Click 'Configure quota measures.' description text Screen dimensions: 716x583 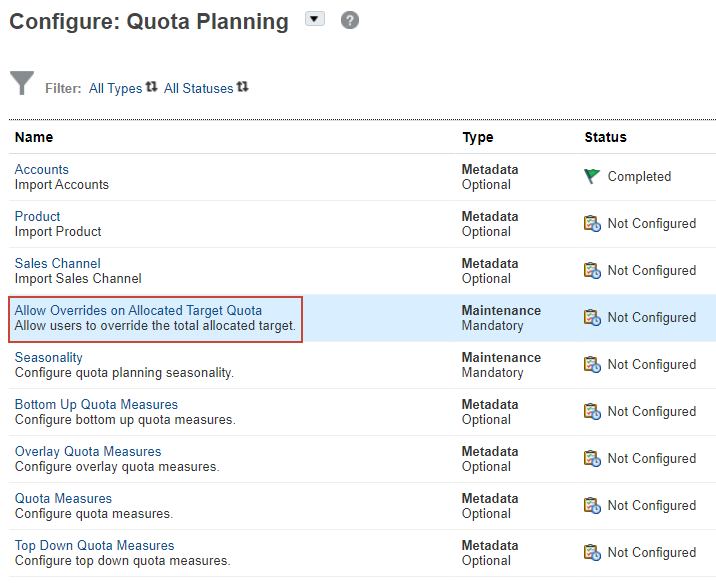[x=94, y=514]
